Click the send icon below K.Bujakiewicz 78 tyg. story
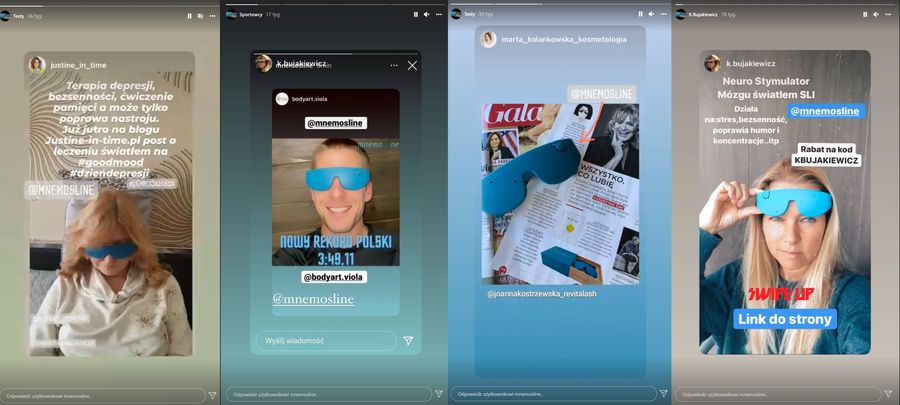Viewport: 900px width, 405px height. [x=889, y=394]
